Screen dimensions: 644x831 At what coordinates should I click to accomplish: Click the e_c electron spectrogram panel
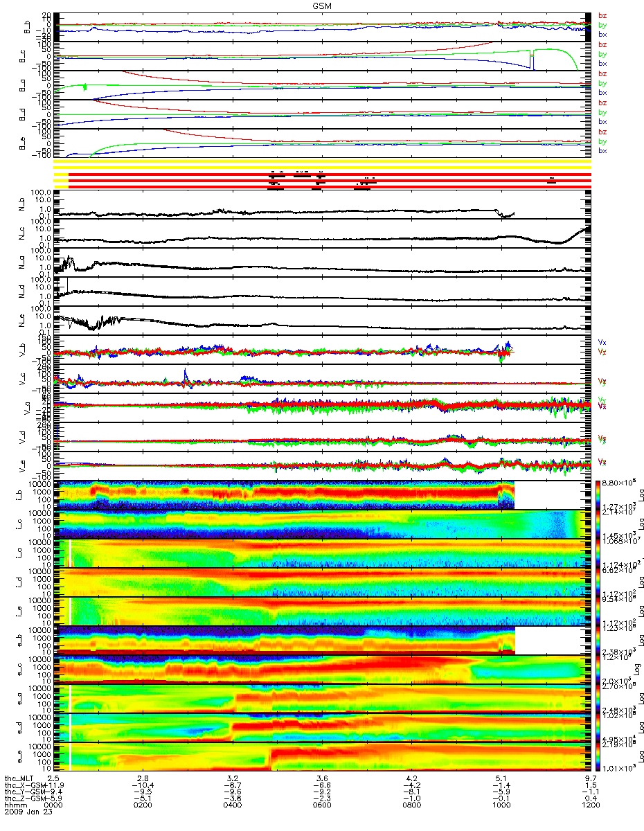pos(323,670)
